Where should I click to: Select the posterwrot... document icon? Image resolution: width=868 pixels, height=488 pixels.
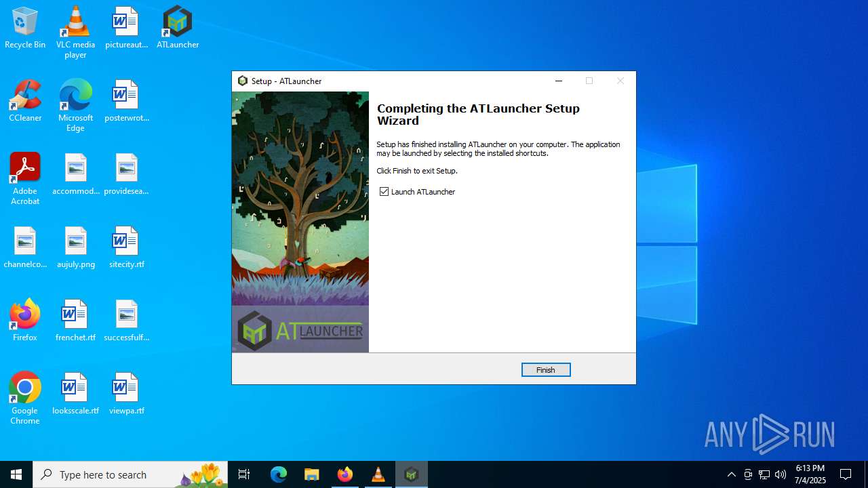click(126, 102)
